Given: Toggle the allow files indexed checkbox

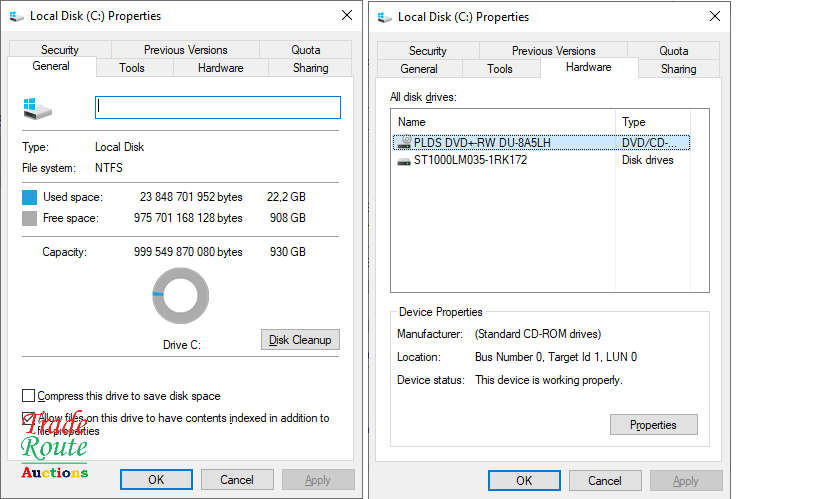Looking at the screenshot, I should tap(28, 418).
